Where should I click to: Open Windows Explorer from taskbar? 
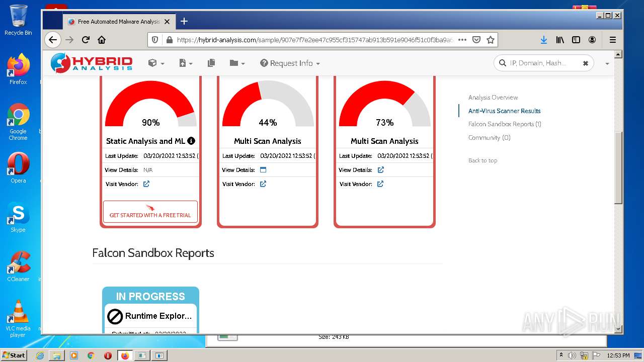[x=57, y=355]
